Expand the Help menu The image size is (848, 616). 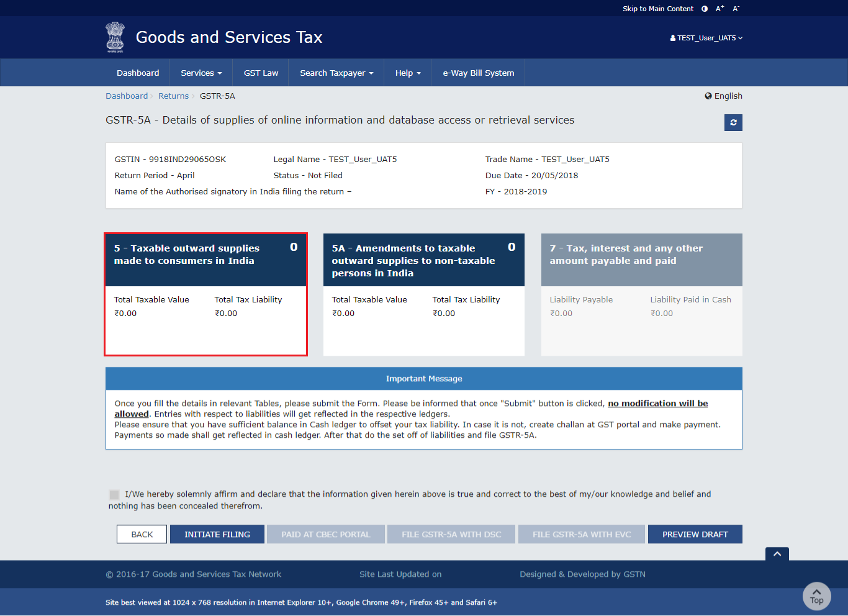coord(408,73)
